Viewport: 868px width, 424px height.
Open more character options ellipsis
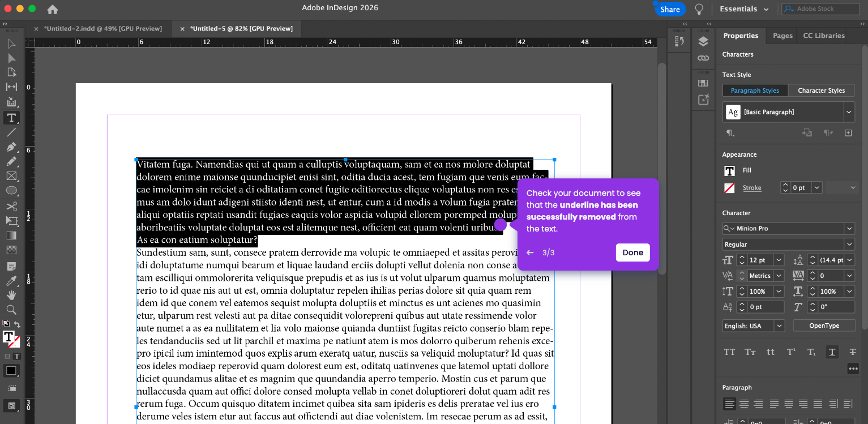(853, 369)
